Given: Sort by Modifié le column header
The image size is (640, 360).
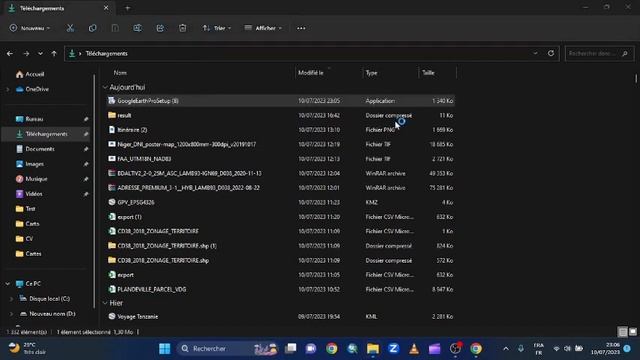Looking at the screenshot, I should point(311,73).
